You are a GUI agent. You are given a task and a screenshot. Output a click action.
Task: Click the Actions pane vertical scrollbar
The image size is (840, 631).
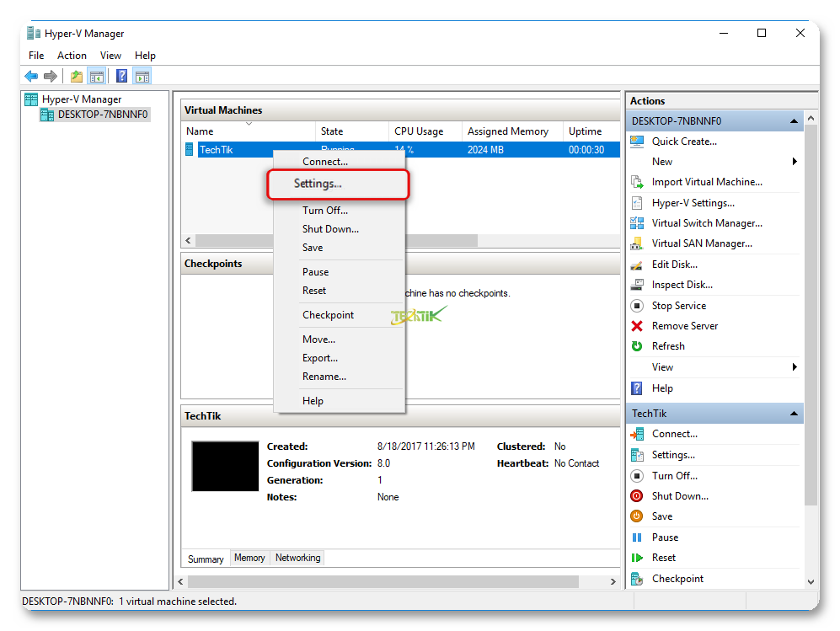pyautogui.click(x=811, y=337)
